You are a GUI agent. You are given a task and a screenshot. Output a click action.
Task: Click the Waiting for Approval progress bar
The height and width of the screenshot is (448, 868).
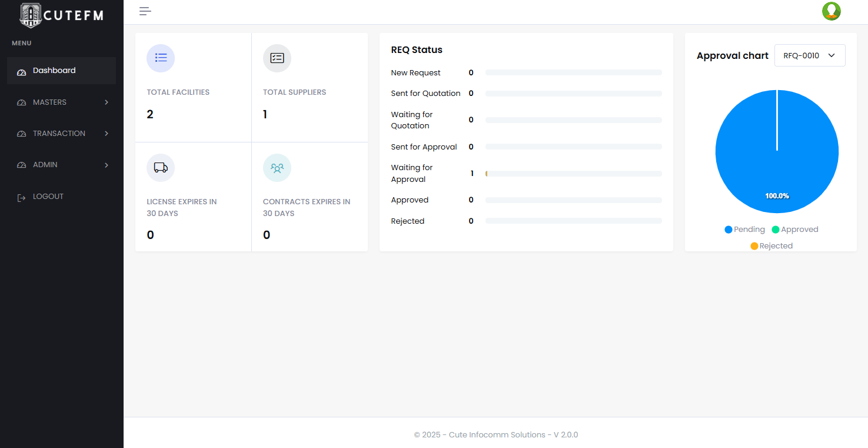(573, 174)
